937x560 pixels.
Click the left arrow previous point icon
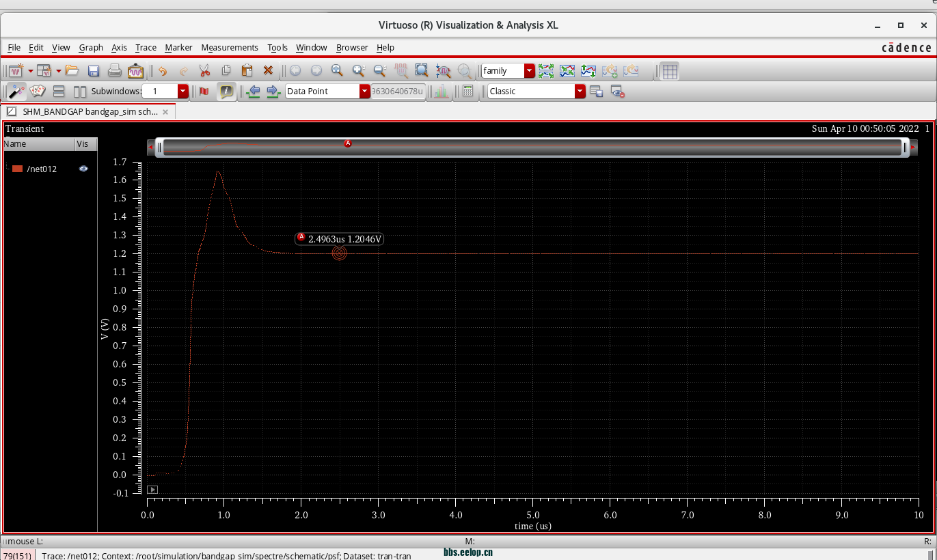tap(254, 91)
